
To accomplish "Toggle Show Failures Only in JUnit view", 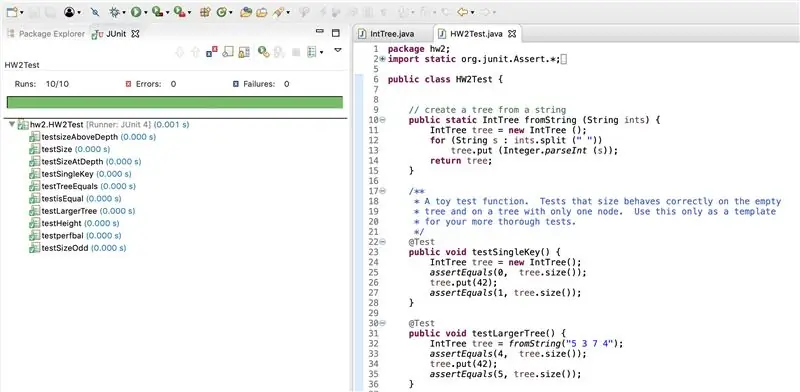I will pos(212,52).
